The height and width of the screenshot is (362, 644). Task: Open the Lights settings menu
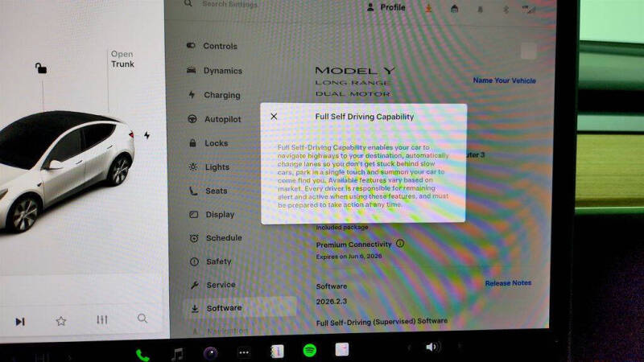click(209, 167)
